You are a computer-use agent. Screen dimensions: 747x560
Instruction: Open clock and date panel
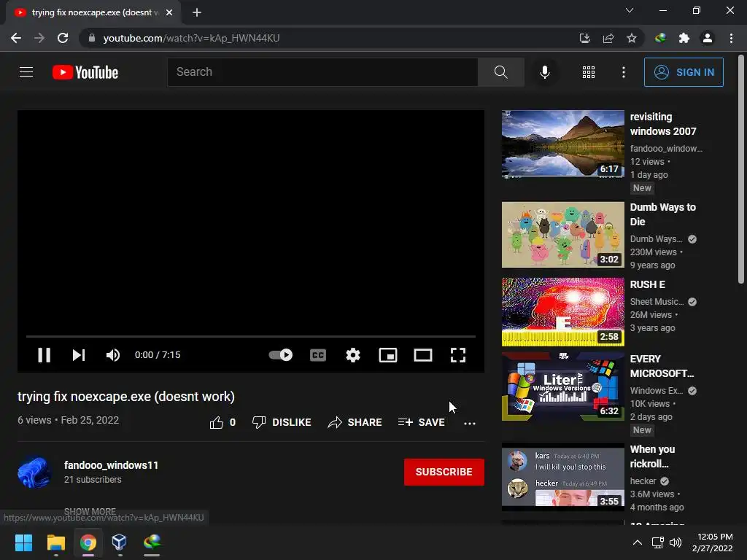click(x=713, y=542)
